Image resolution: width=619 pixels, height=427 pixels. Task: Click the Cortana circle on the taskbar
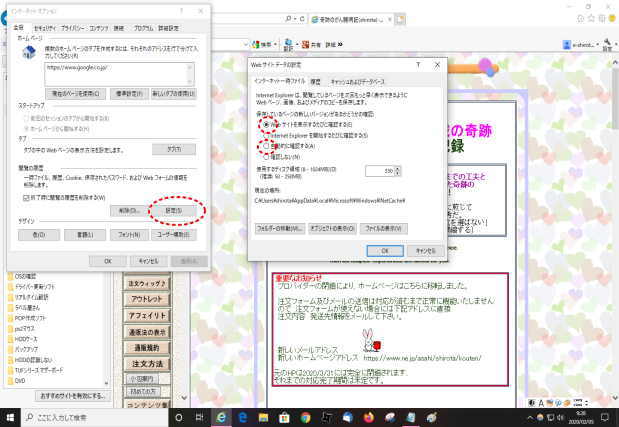pos(179,418)
